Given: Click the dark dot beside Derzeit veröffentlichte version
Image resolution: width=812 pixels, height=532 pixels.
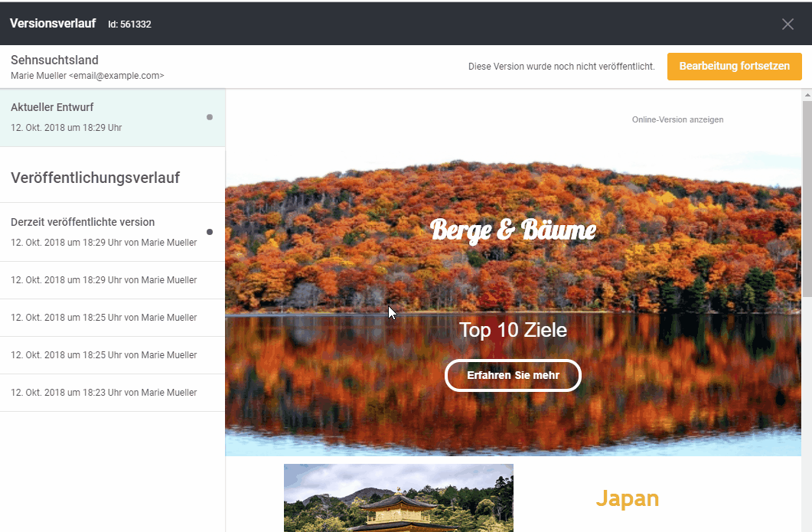Looking at the screenshot, I should click(x=210, y=232).
